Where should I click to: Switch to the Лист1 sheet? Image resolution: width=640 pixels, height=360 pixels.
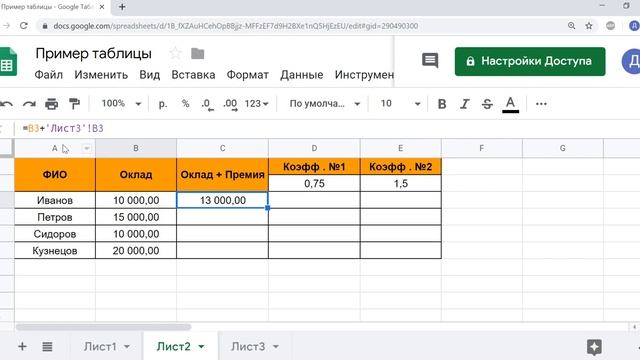pyautogui.click(x=100, y=347)
